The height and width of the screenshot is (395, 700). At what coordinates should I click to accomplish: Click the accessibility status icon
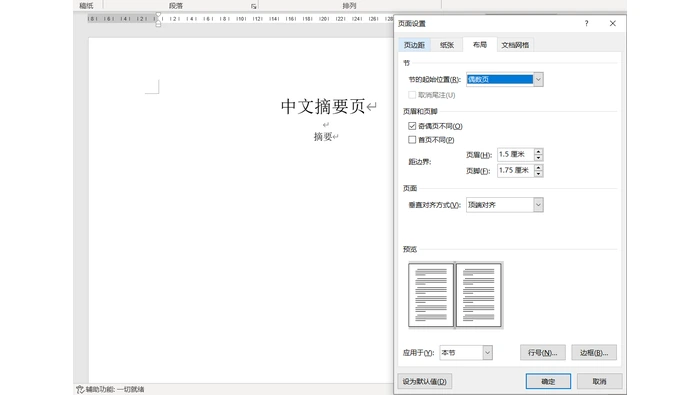(80, 390)
